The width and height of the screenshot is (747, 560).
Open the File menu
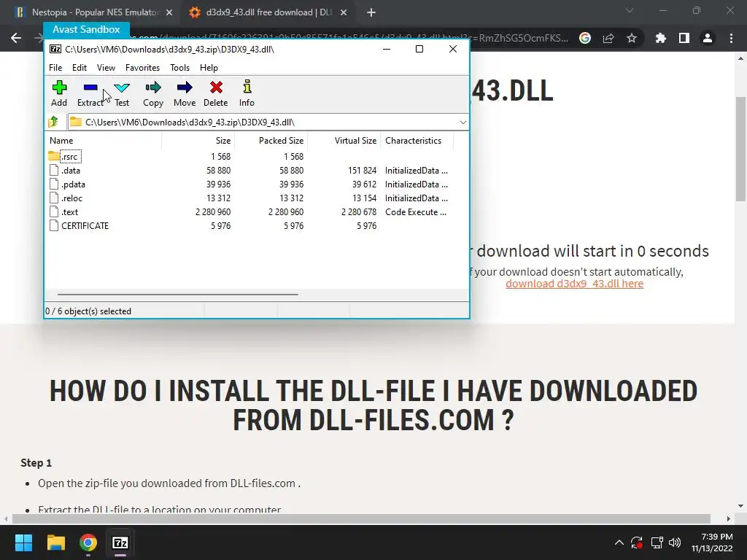point(55,68)
